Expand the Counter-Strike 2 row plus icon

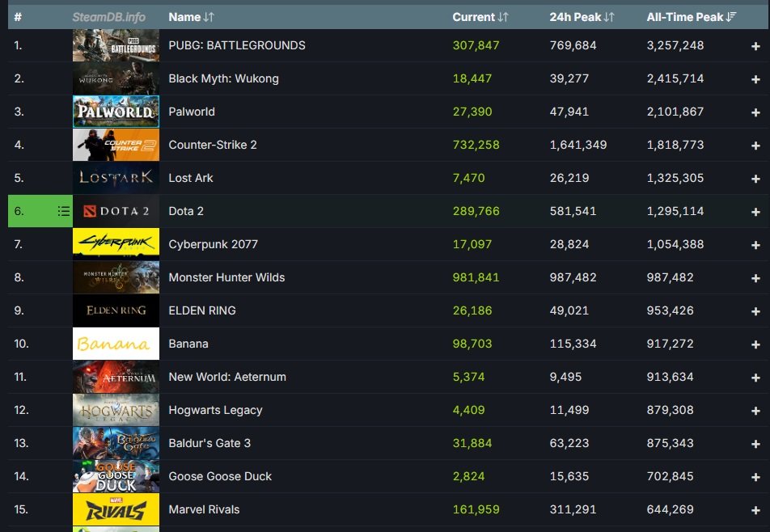click(755, 146)
